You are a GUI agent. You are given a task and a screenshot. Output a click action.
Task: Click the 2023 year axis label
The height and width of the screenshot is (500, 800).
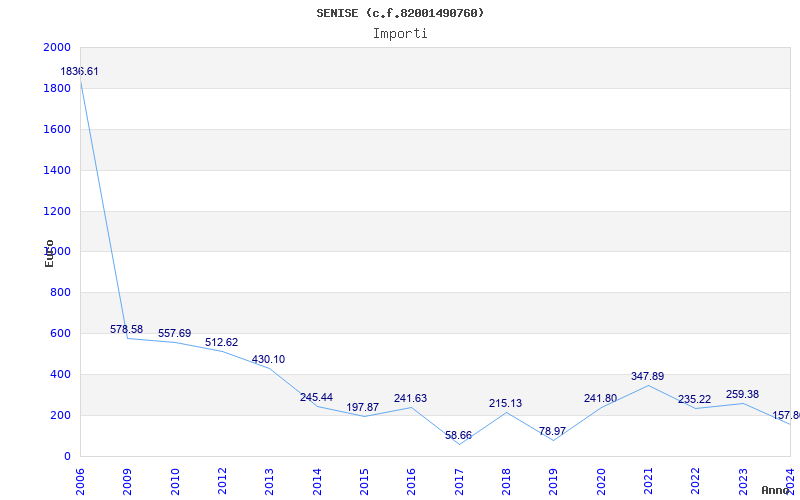(743, 482)
